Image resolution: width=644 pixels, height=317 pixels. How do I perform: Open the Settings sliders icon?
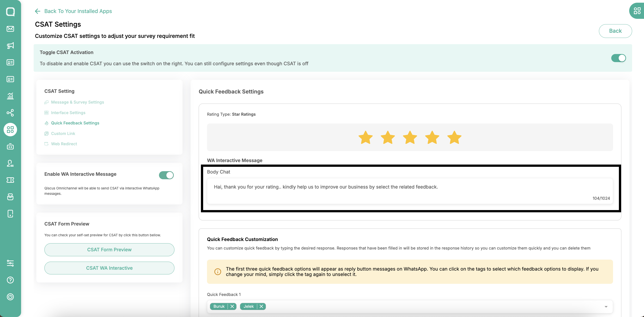coord(10,263)
